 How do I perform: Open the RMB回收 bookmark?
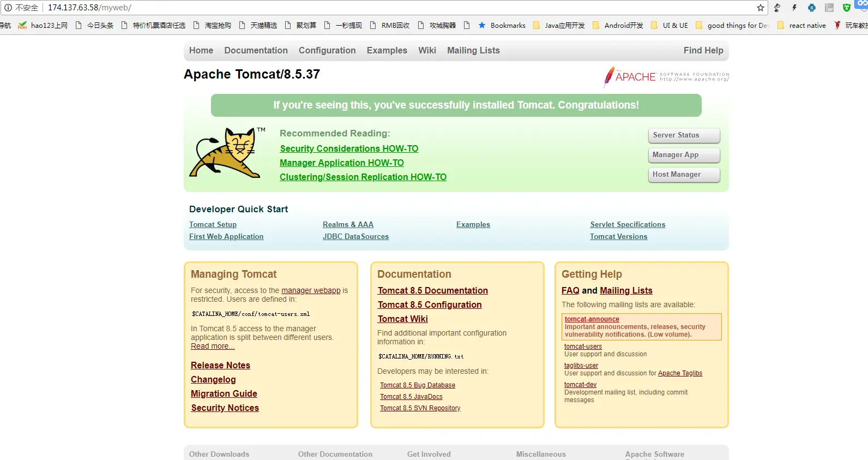(x=390, y=25)
